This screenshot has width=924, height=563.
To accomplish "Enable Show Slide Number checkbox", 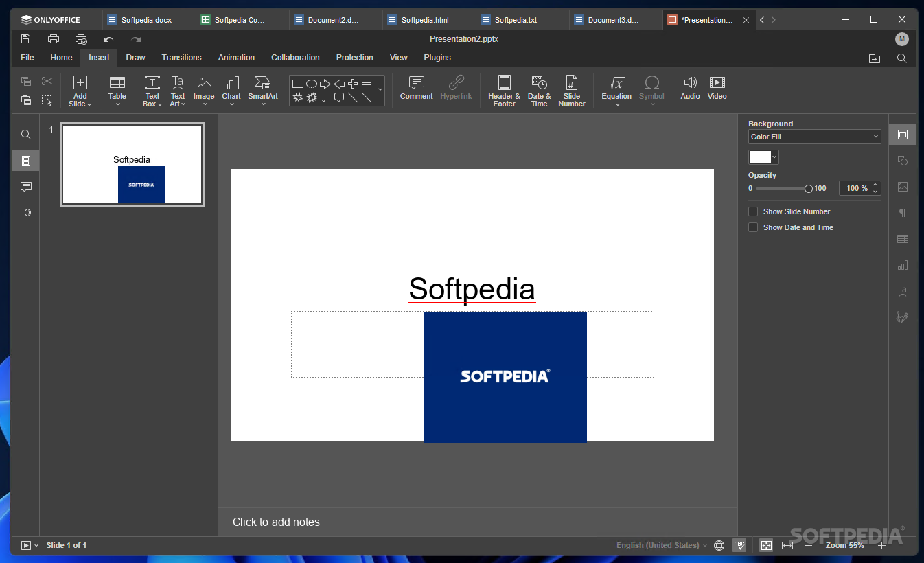I will [753, 211].
